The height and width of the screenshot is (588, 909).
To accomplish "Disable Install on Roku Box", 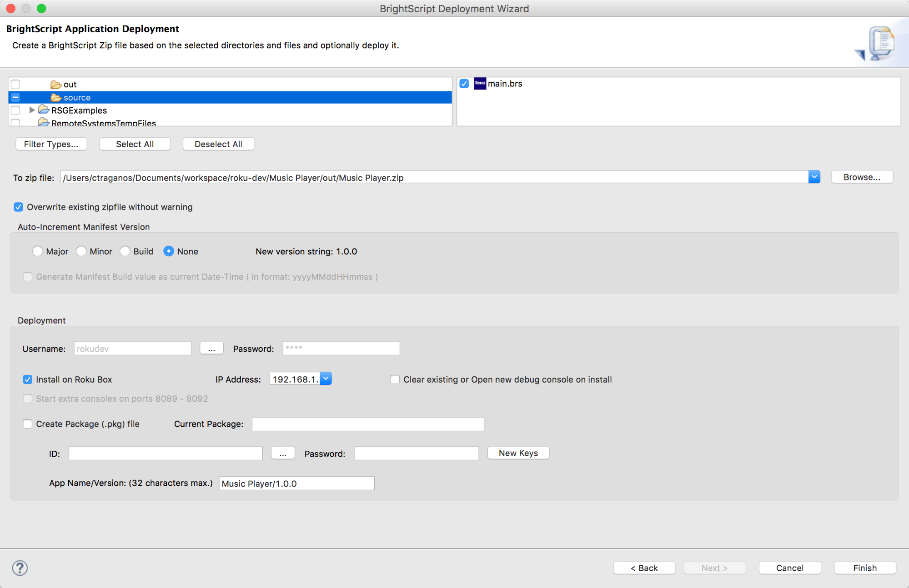I will (x=27, y=379).
